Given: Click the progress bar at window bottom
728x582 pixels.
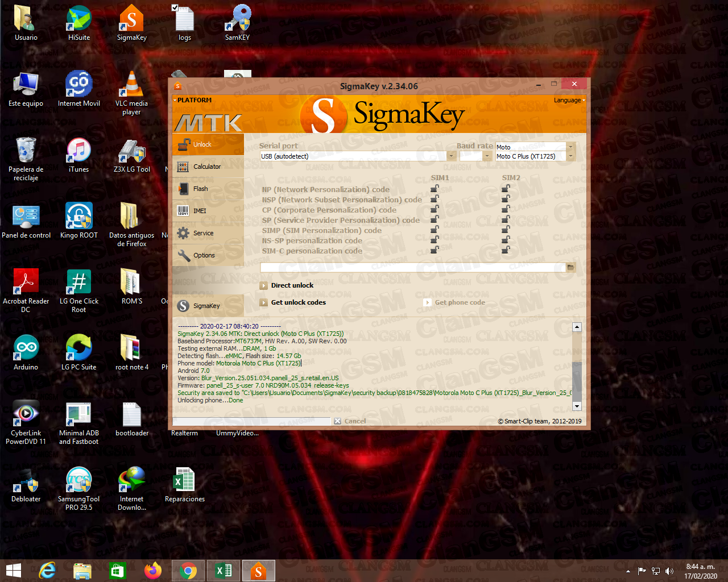Looking at the screenshot, I should pos(251,421).
